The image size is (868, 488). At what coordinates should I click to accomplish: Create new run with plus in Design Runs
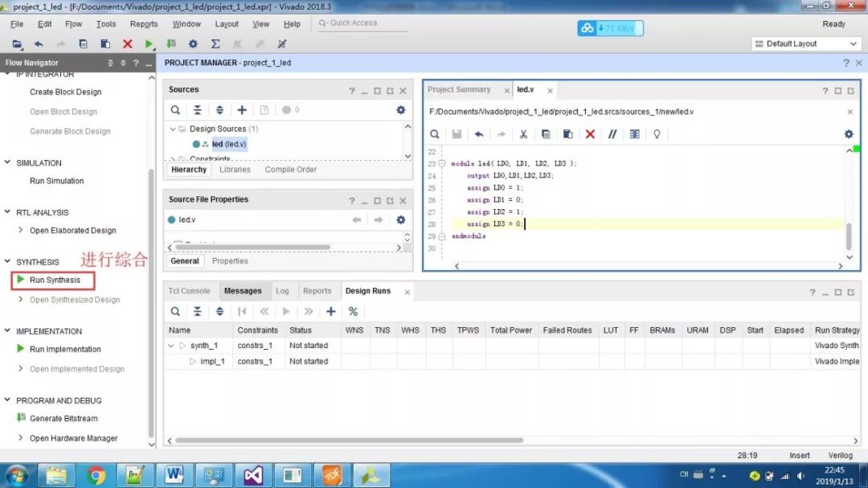(x=331, y=311)
